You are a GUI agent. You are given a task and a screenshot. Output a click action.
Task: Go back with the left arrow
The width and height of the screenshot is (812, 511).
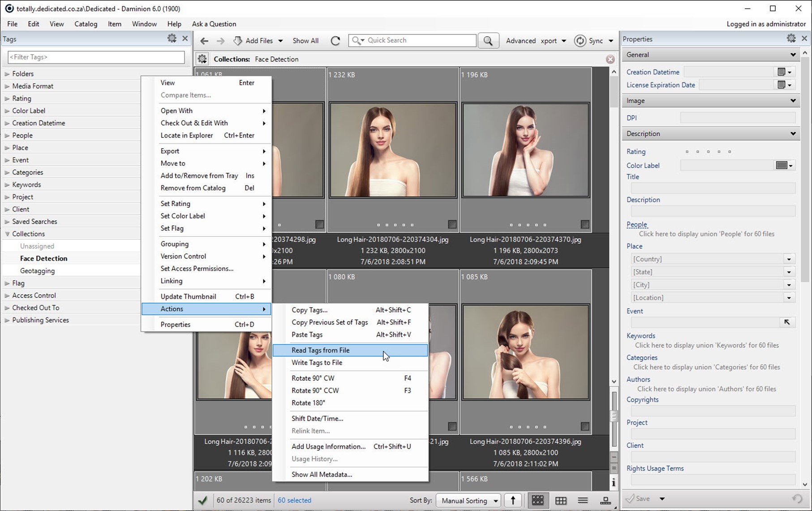[204, 41]
